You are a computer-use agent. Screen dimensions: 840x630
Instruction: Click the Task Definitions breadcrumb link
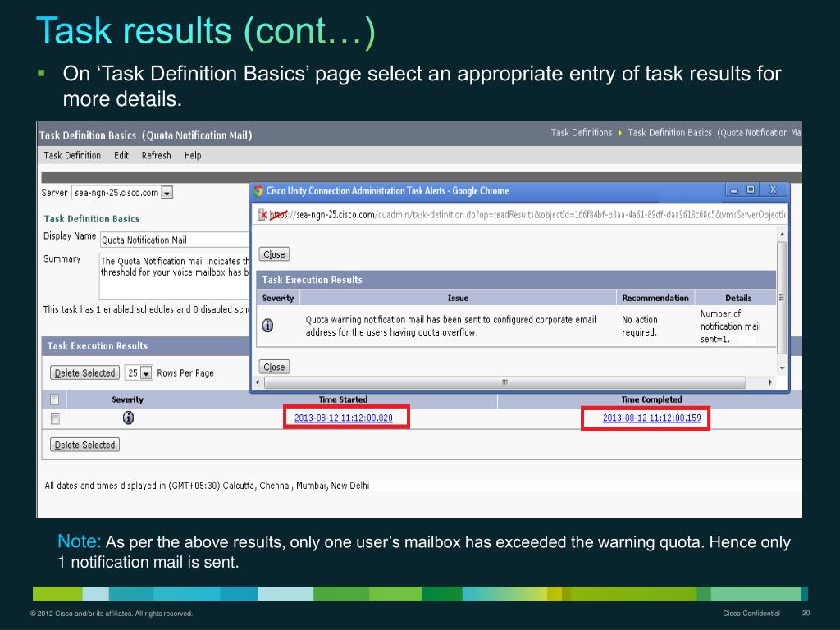click(582, 132)
